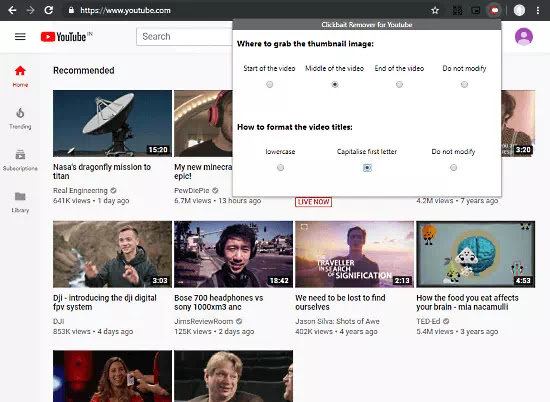Select the lowercase title format radio
550x402 pixels.
pyautogui.click(x=280, y=167)
